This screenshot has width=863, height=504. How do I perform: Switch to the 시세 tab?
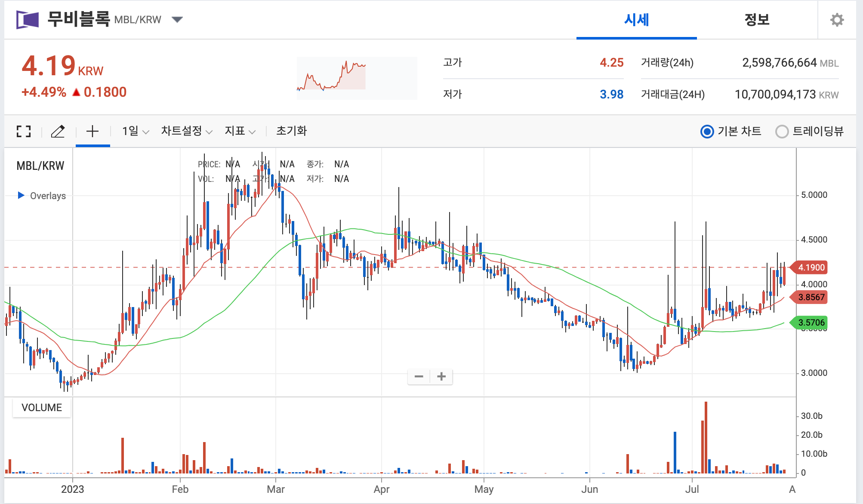click(636, 20)
